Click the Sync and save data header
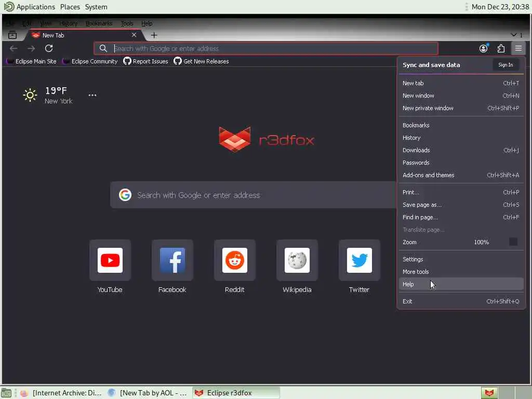The width and height of the screenshot is (532, 399). (431, 65)
